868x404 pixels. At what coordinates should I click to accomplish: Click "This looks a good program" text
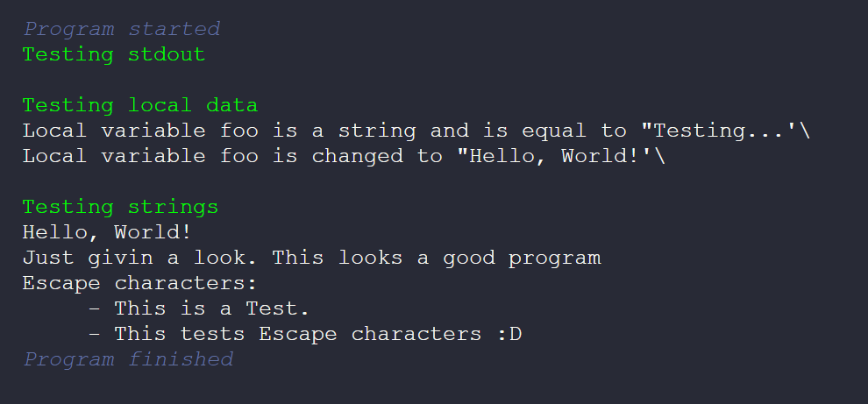coord(437,259)
